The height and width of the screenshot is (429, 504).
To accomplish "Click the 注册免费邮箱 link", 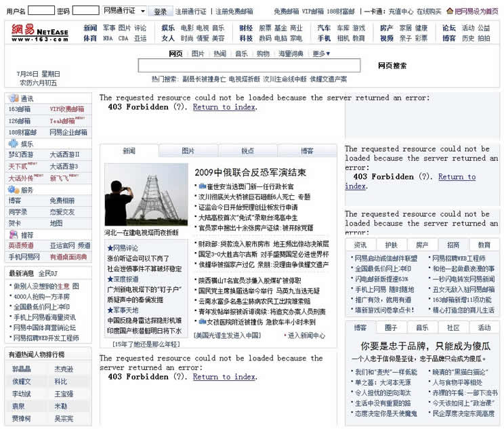I will (234, 12).
